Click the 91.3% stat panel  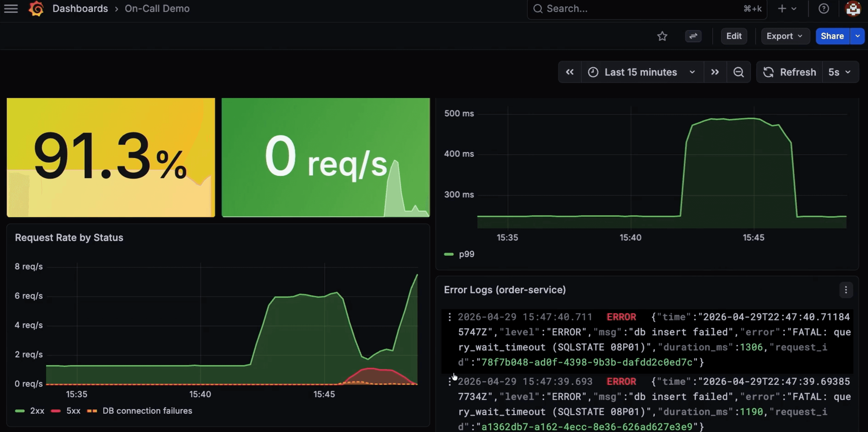(111, 157)
